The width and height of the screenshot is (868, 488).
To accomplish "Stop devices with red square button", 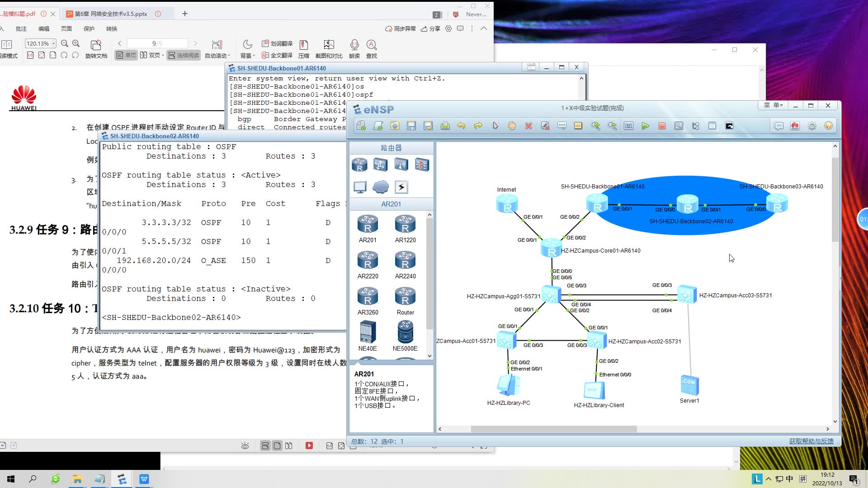I will [662, 126].
